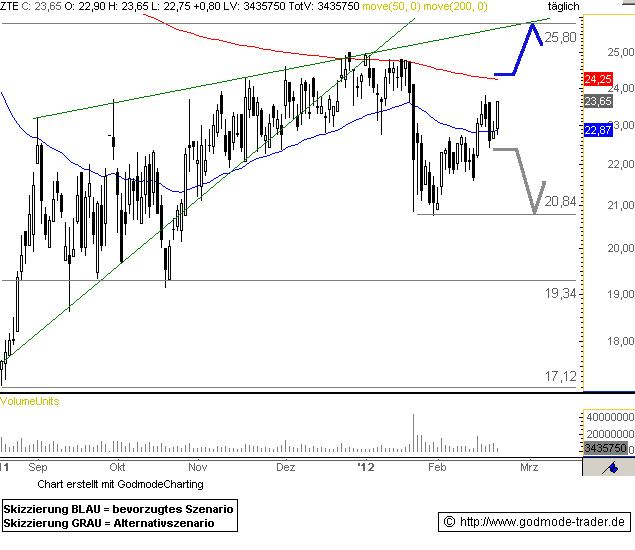Click the blue 22,87 moving average label
The image size is (635, 550).
point(598,130)
